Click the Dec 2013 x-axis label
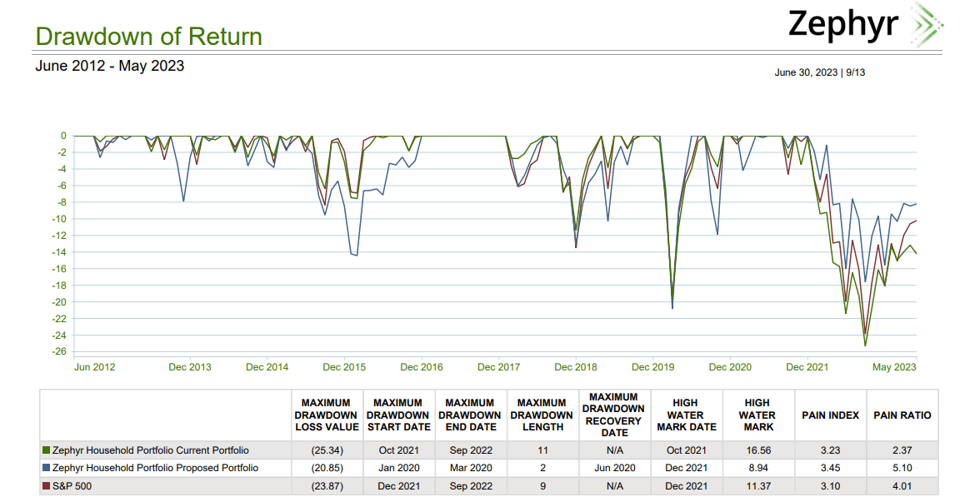Image resolution: width=980 pixels, height=502 pixels. point(190,367)
